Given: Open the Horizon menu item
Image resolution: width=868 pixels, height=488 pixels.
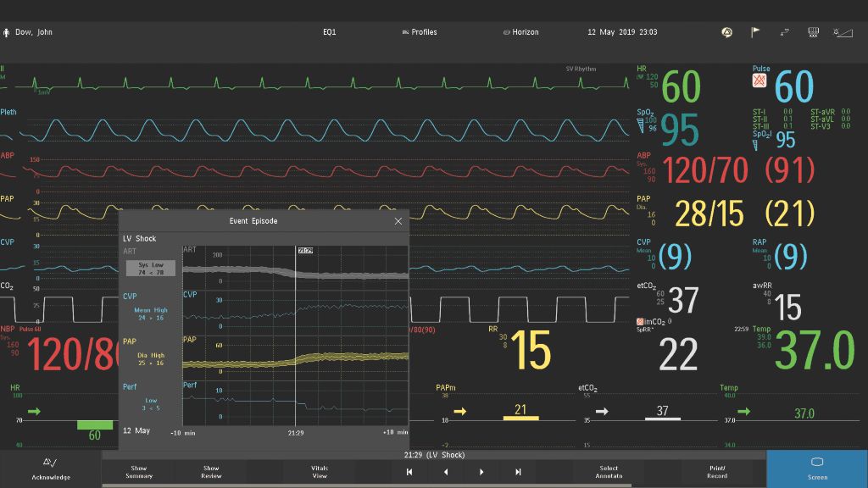Looking at the screenshot, I should (x=520, y=32).
